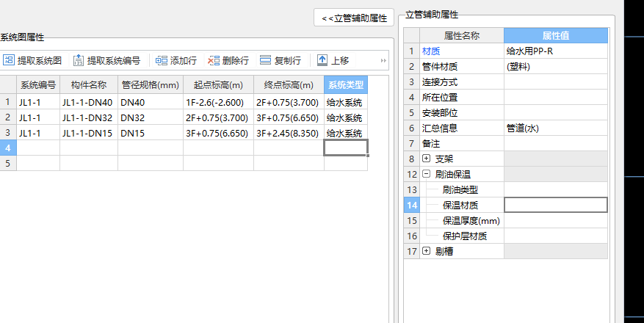This screenshot has width=644, height=323.
Task: Select the 终点标高(m) column header
Action: coord(289,85)
